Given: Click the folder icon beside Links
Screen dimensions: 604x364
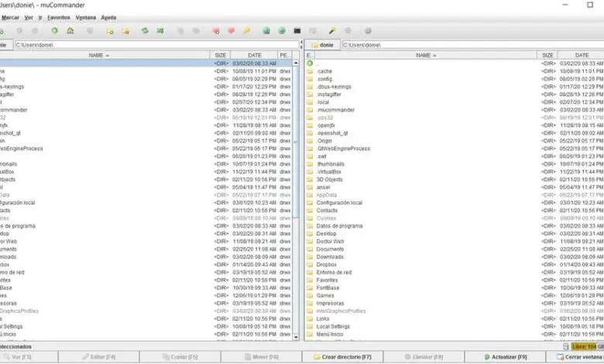Looking at the screenshot, I should (x=310, y=318).
